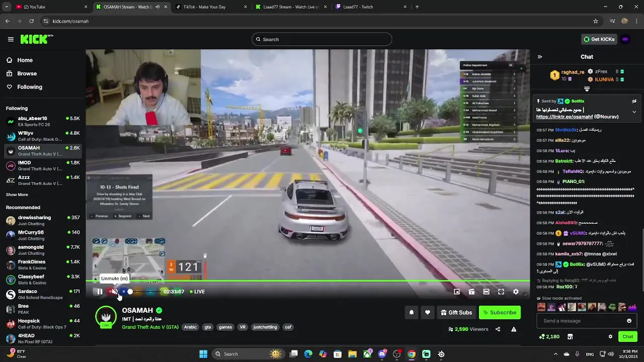Image resolution: width=644 pixels, height=362 pixels.
Task: Click the KICK logo
Action: coord(37,39)
